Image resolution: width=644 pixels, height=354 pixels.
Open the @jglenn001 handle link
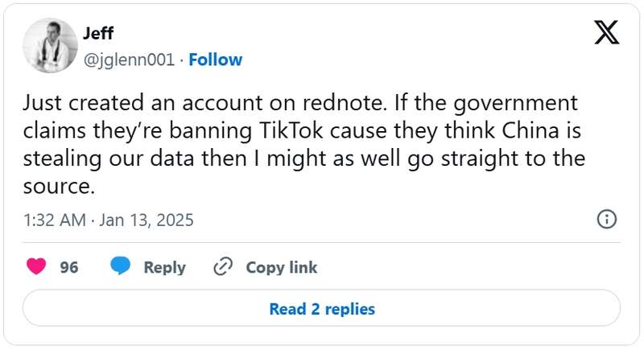[129, 60]
